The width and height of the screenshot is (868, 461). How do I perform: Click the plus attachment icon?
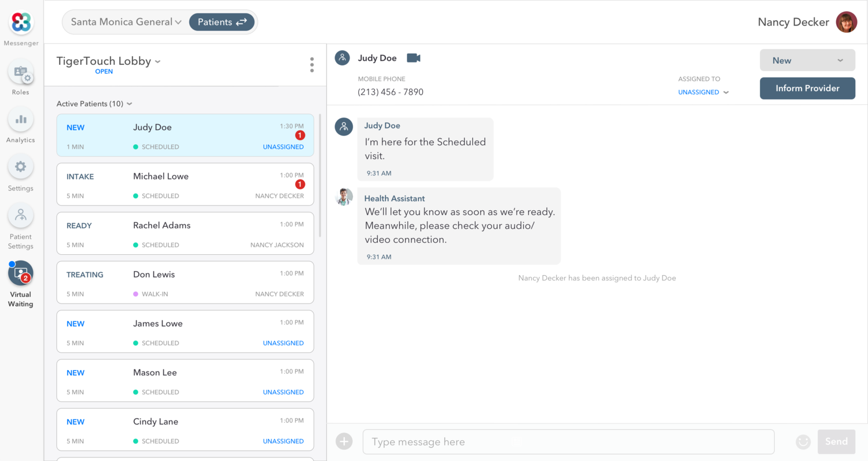pos(344,442)
